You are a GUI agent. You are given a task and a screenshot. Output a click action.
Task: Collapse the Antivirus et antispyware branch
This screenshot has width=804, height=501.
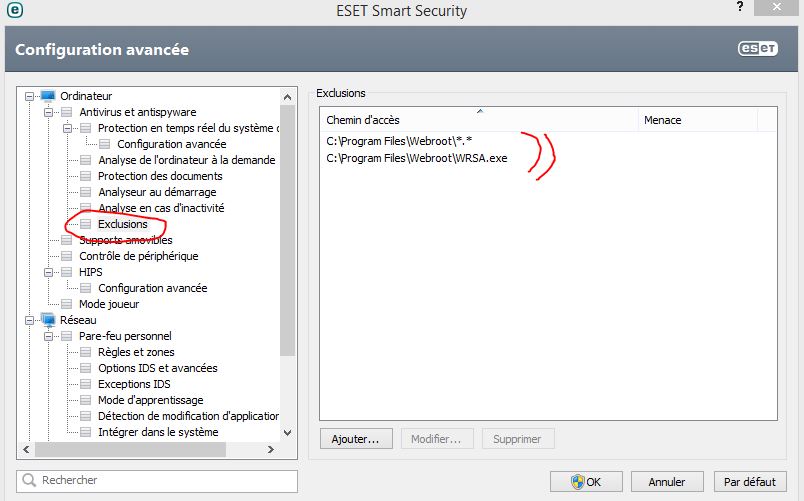point(48,112)
